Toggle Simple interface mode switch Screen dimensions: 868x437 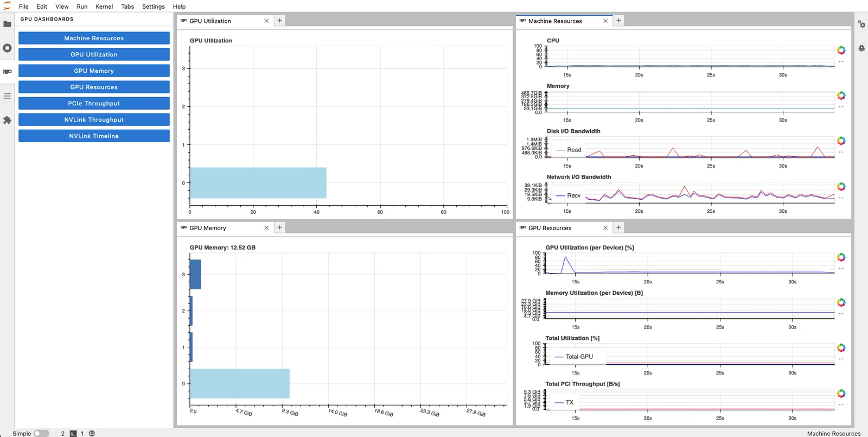click(x=41, y=433)
